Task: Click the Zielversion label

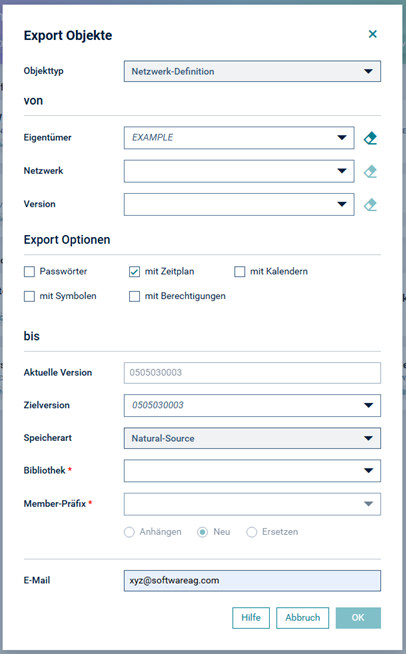Action: click(x=47, y=405)
